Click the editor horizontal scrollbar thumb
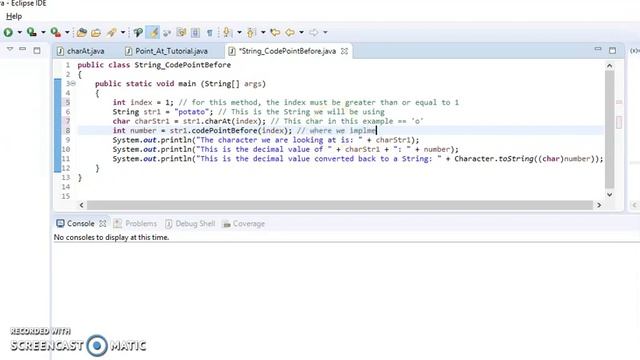The height and width of the screenshot is (360, 640). click(x=340, y=205)
